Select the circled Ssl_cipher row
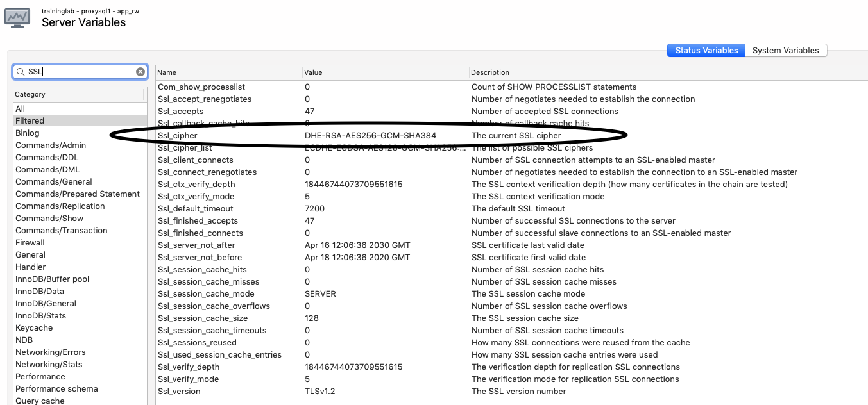 click(257, 135)
